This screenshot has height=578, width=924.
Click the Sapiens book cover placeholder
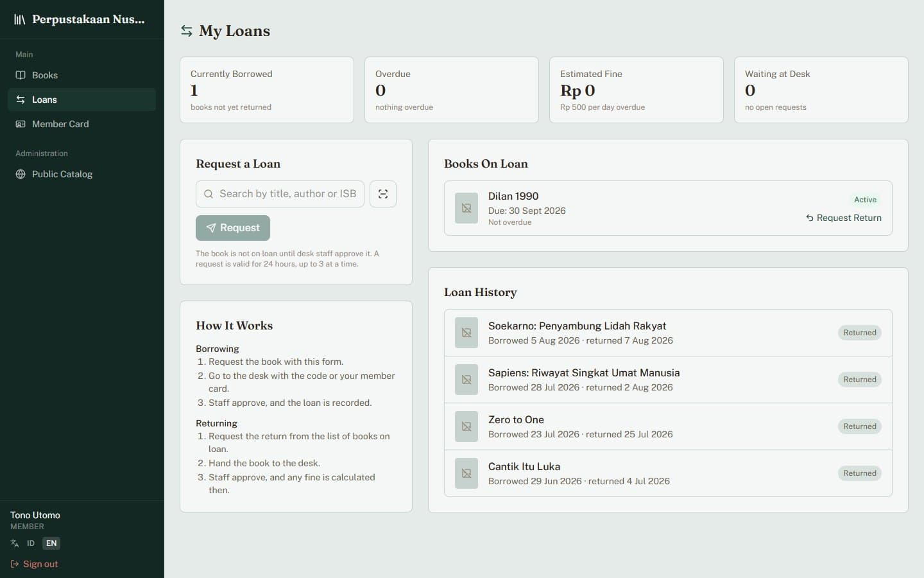coord(466,380)
